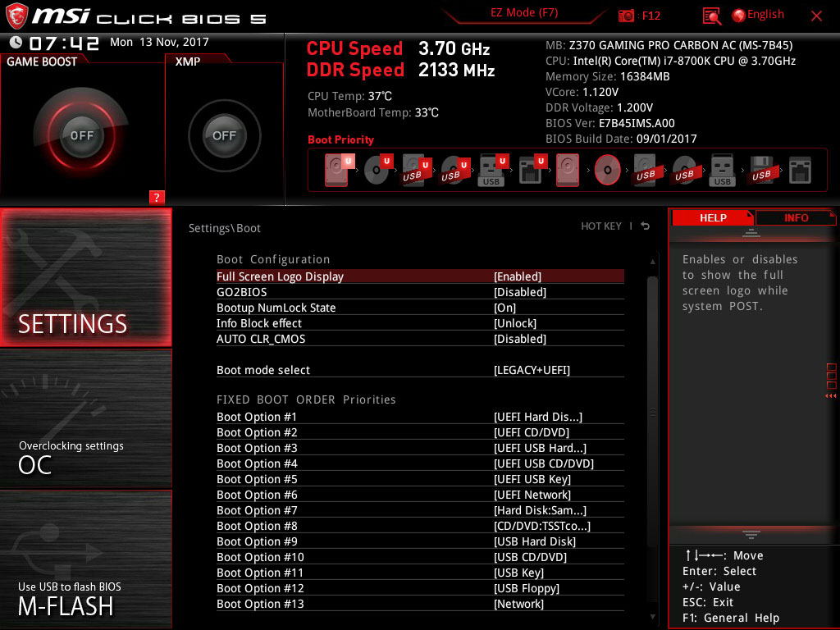Click the boot list scrollbar track
Image resolution: width=840 pixels, height=630 pixels.
coord(652,440)
